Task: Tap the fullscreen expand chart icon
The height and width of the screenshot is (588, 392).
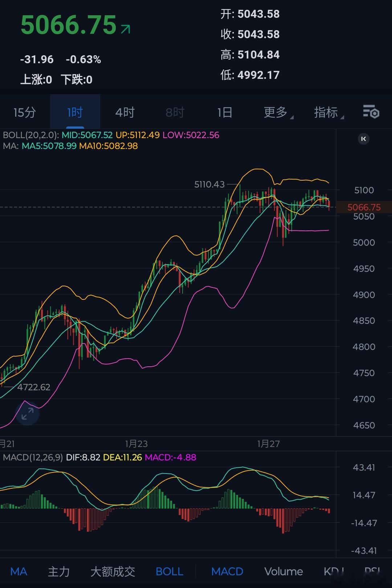Action: click(x=28, y=414)
